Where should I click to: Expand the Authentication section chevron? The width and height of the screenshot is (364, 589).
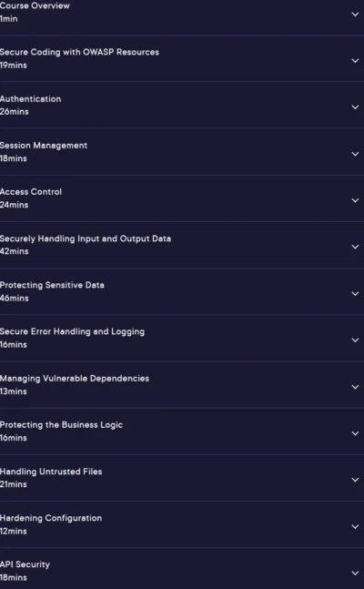click(x=355, y=107)
